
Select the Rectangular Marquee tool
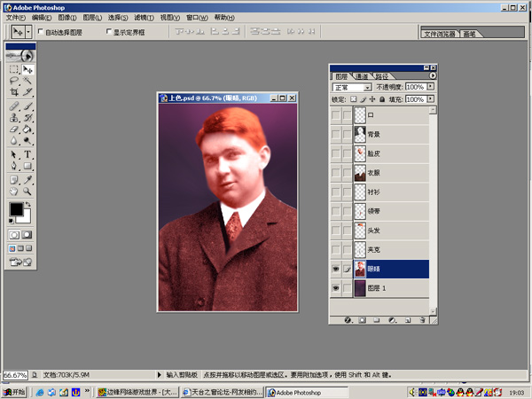pos(13,69)
